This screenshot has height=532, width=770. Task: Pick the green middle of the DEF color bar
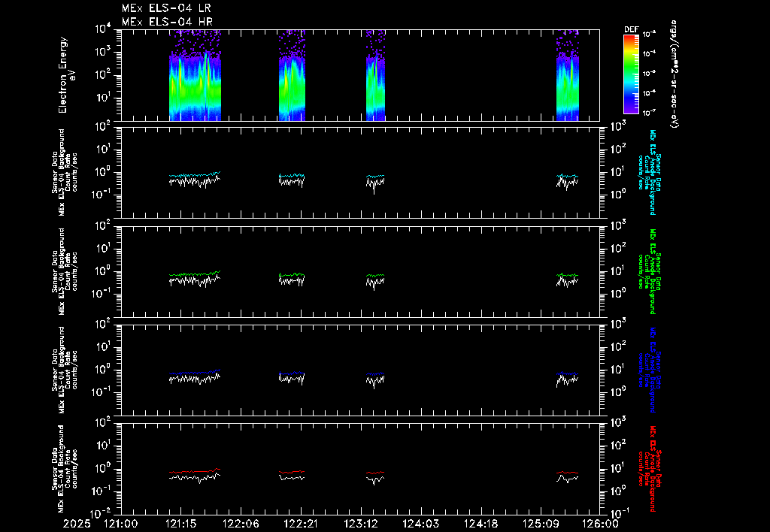pyautogui.click(x=631, y=66)
